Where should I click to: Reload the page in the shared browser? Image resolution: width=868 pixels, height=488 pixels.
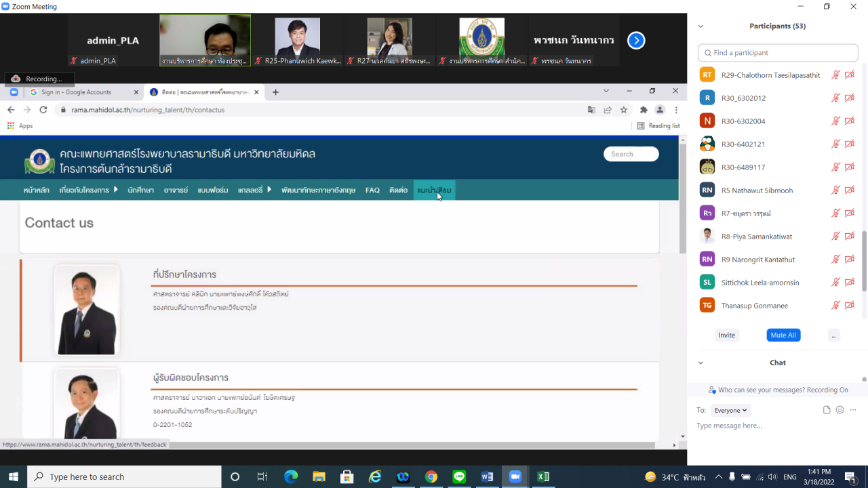[x=43, y=110]
